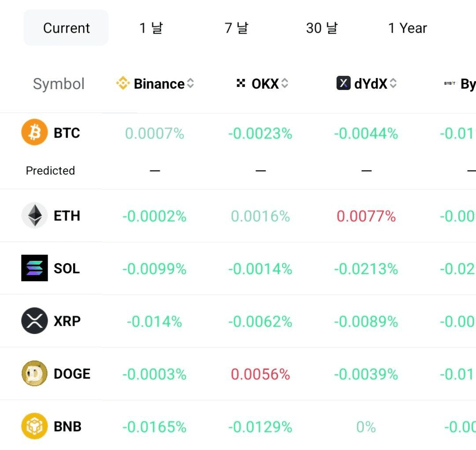Viewport: 476px width, 450px height.
Task: Open the DOGE symbol link
Action: point(72,374)
